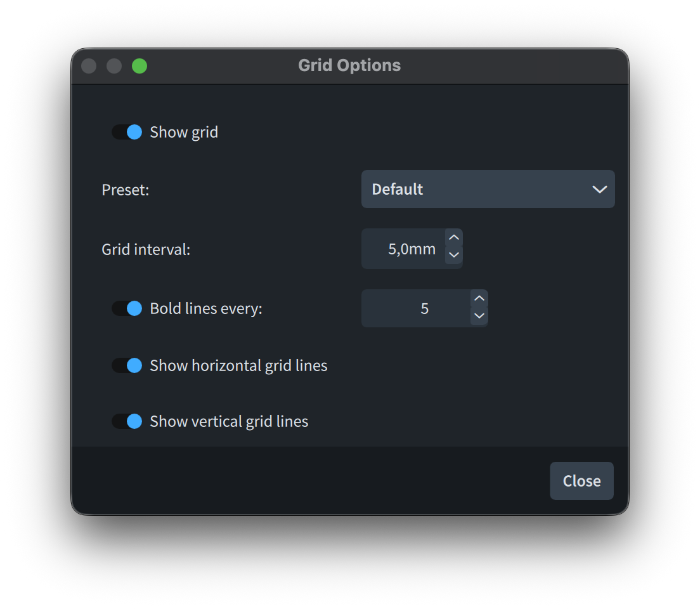Image resolution: width=700 pixels, height=609 pixels.
Task: Click the Bold lines count field
Action: [416, 309]
